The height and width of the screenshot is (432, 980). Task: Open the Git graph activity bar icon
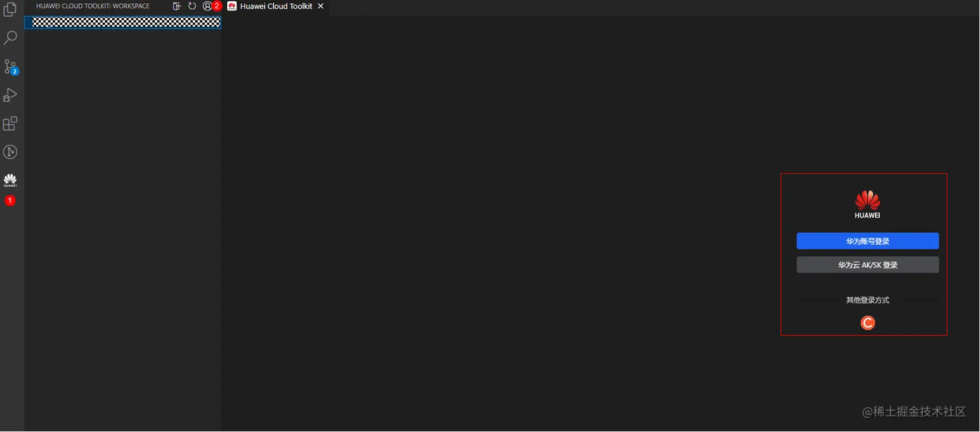[10, 152]
